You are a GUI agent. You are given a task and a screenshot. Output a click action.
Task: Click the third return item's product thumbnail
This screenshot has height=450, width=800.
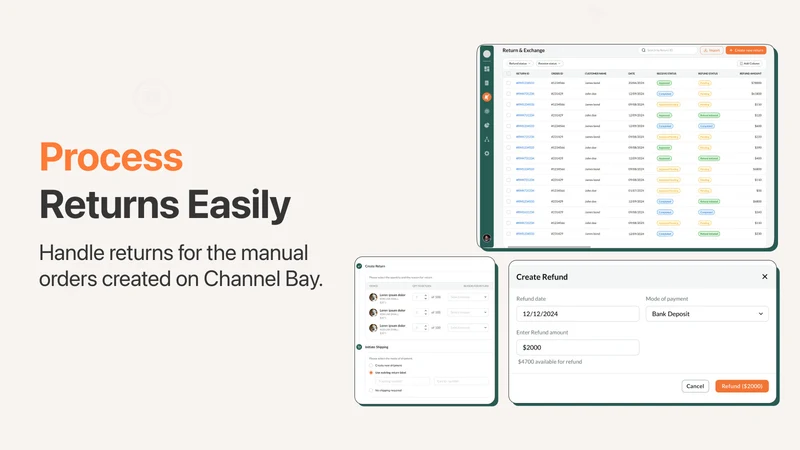point(373,328)
